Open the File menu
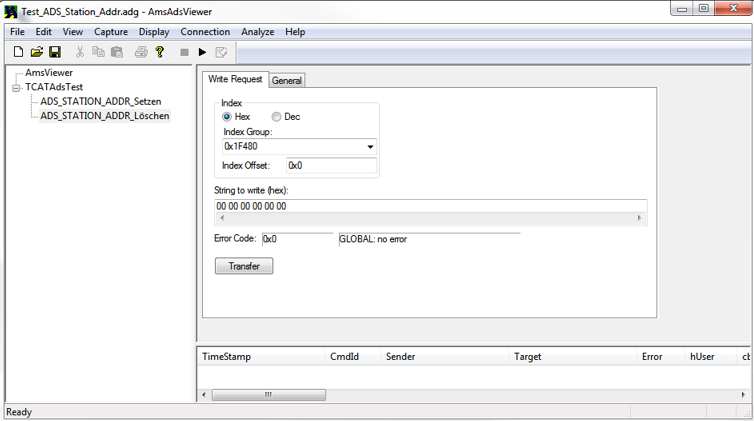The height and width of the screenshot is (421, 754). tap(17, 32)
